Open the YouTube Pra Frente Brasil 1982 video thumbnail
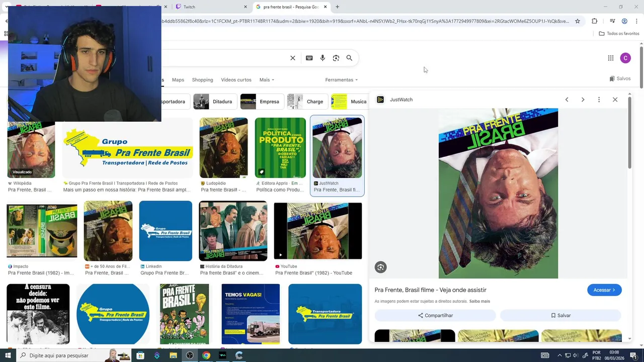 coord(318,231)
